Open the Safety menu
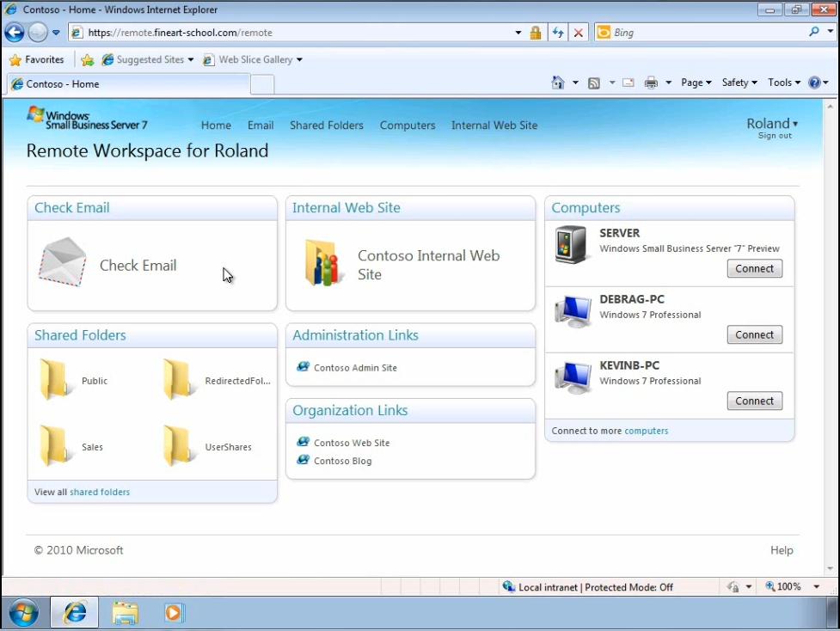The height and width of the screenshot is (631, 840). click(739, 83)
